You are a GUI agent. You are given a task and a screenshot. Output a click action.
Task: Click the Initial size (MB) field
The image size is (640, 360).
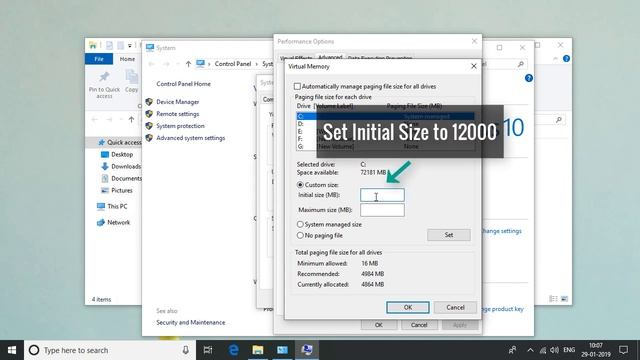382,195
